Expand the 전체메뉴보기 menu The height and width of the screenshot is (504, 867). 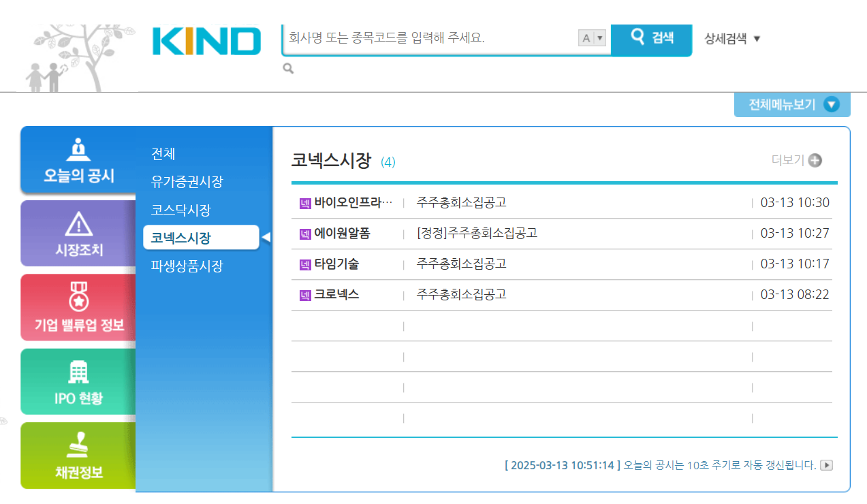click(791, 104)
